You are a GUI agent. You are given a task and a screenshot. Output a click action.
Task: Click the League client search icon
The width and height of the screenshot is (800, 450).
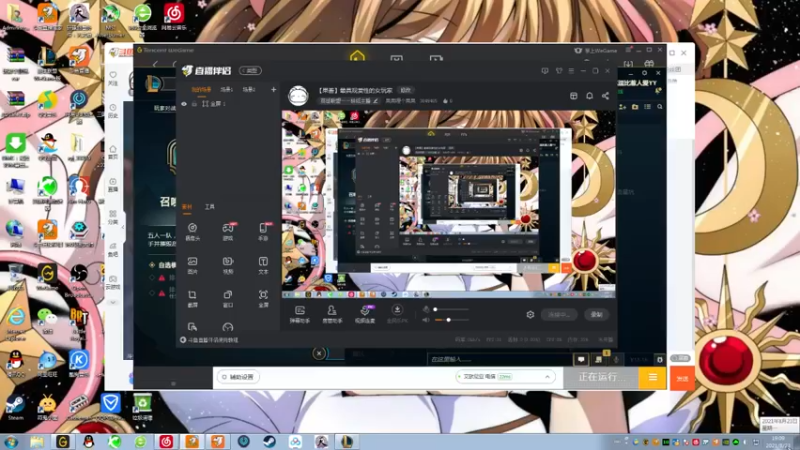click(660, 107)
